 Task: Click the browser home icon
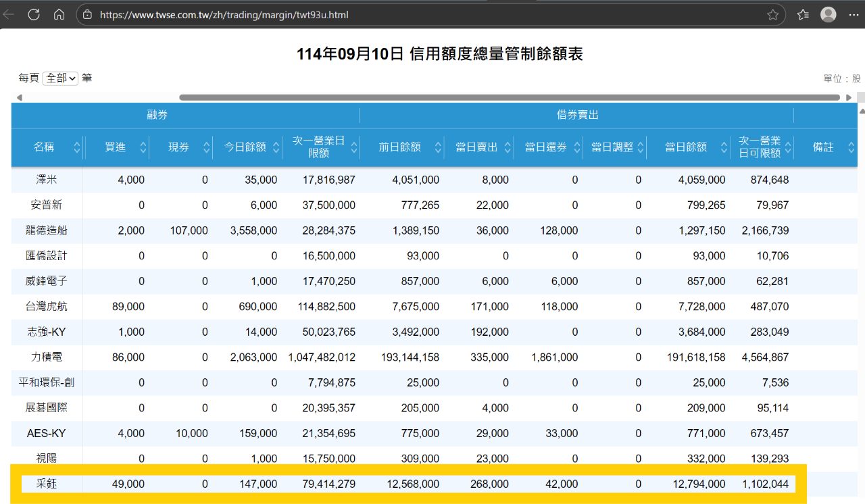tap(59, 14)
